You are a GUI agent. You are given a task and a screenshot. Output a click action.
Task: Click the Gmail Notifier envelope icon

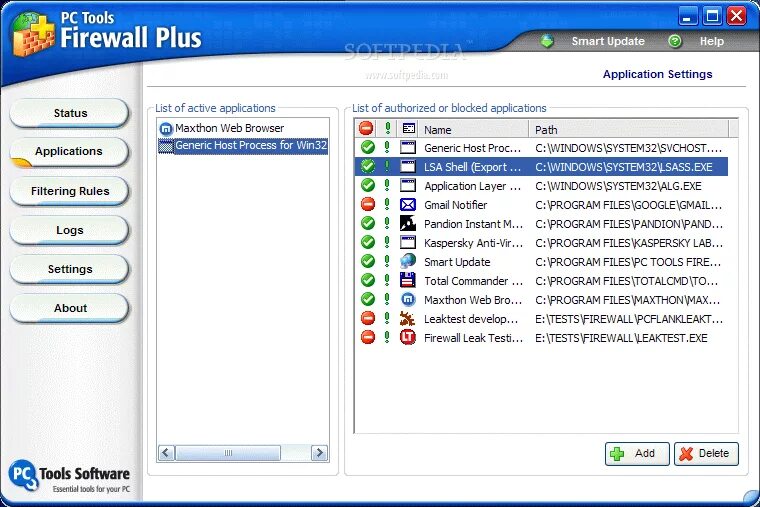tap(408, 205)
